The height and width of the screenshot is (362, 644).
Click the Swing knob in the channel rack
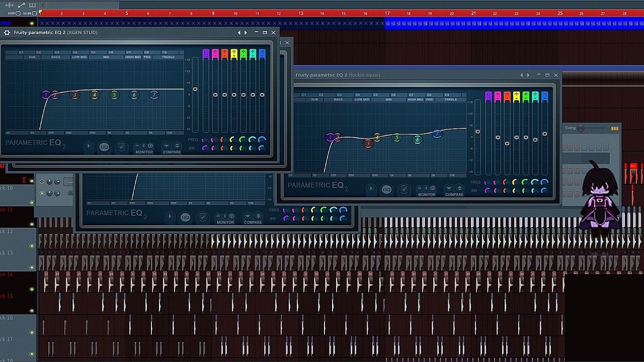(x=582, y=128)
